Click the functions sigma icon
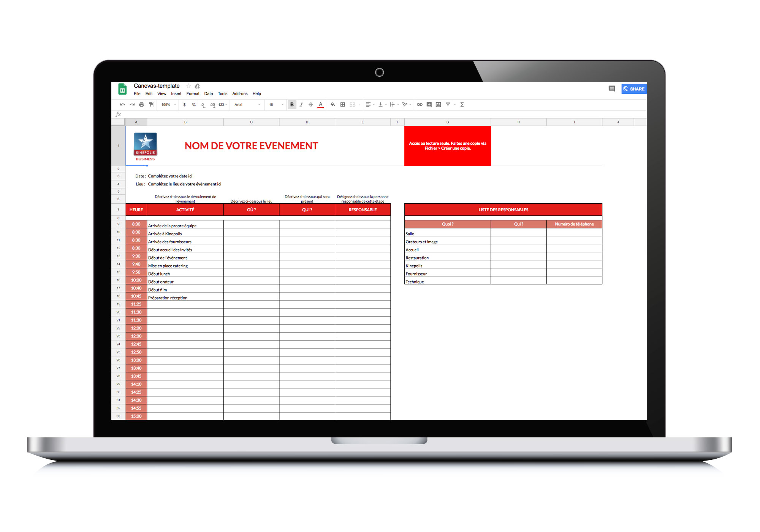The image size is (760, 532). pos(462,104)
